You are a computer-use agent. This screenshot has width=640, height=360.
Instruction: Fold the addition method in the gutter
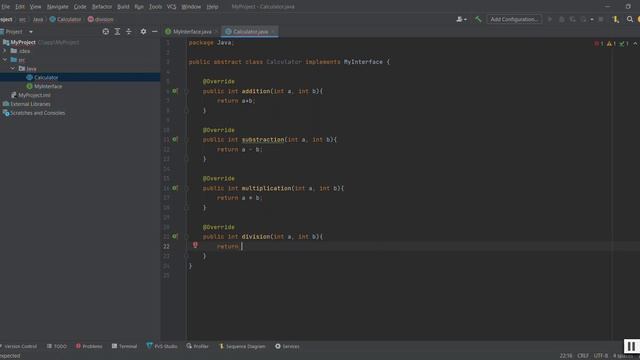coord(187,91)
